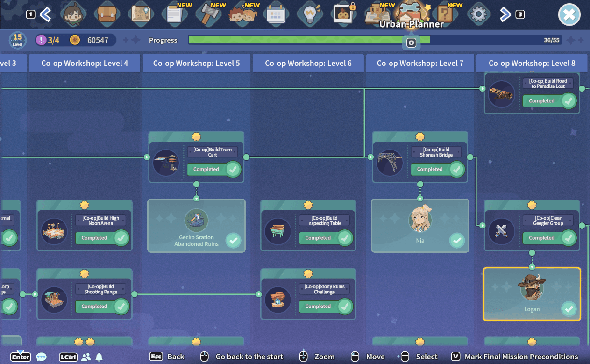Go to previous menu with left chevron

coord(45,14)
